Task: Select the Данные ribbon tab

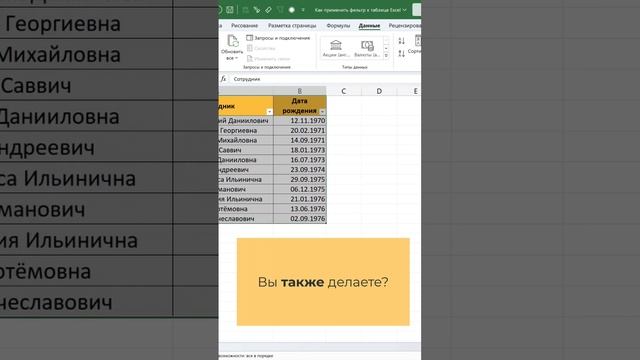Action: (x=369, y=26)
